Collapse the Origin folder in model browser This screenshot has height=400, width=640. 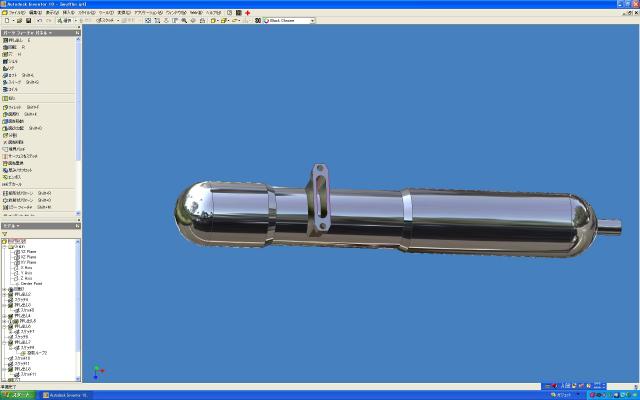point(7,246)
